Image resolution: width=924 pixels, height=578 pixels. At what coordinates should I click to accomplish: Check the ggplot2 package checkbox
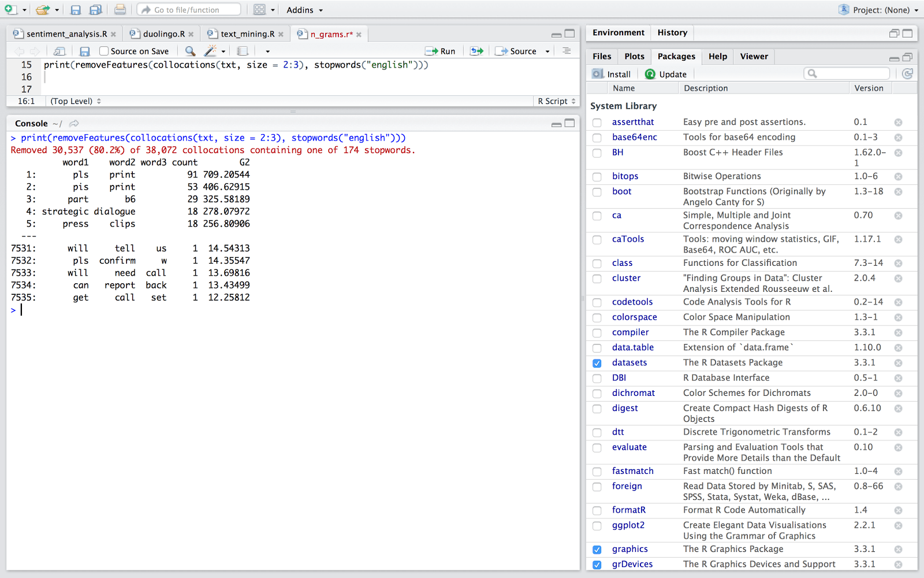(x=597, y=526)
